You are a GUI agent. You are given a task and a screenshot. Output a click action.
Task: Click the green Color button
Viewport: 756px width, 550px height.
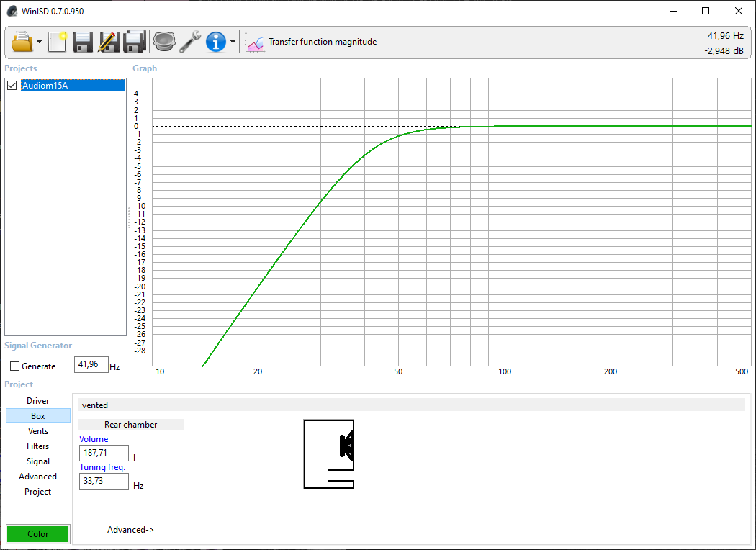coord(38,534)
